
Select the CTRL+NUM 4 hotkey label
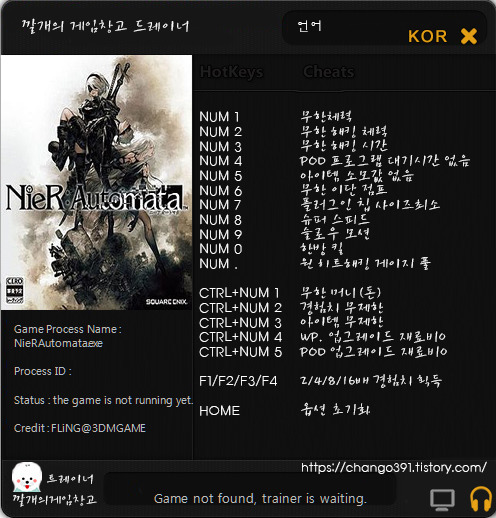coord(240,337)
